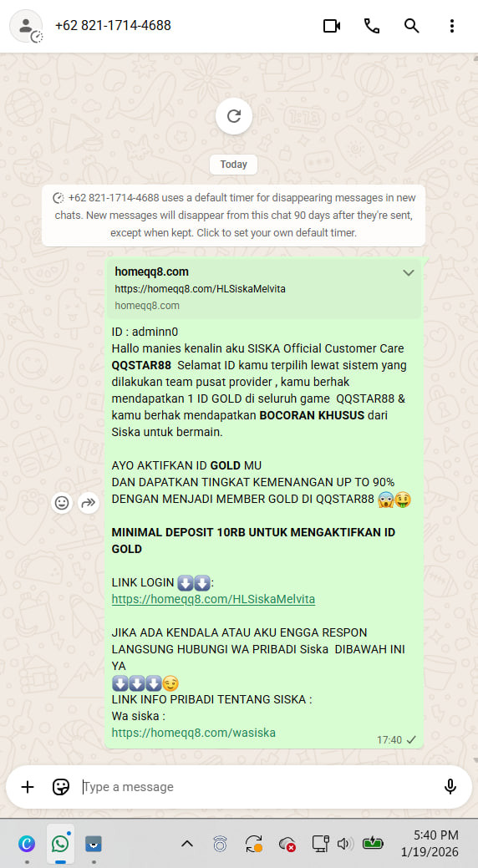Open the homeqq8.com/wasiska link
Screen dimensions: 478x868
click(x=193, y=733)
